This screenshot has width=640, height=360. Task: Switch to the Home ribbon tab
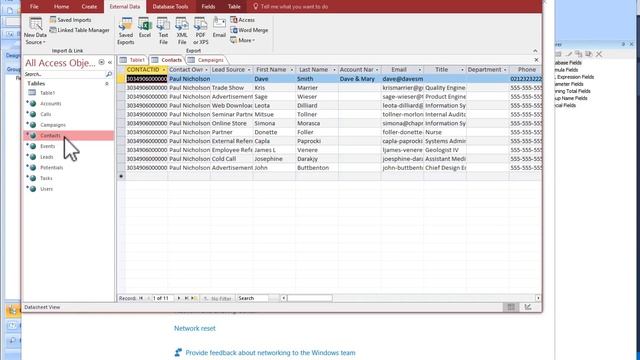tap(61, 7)
